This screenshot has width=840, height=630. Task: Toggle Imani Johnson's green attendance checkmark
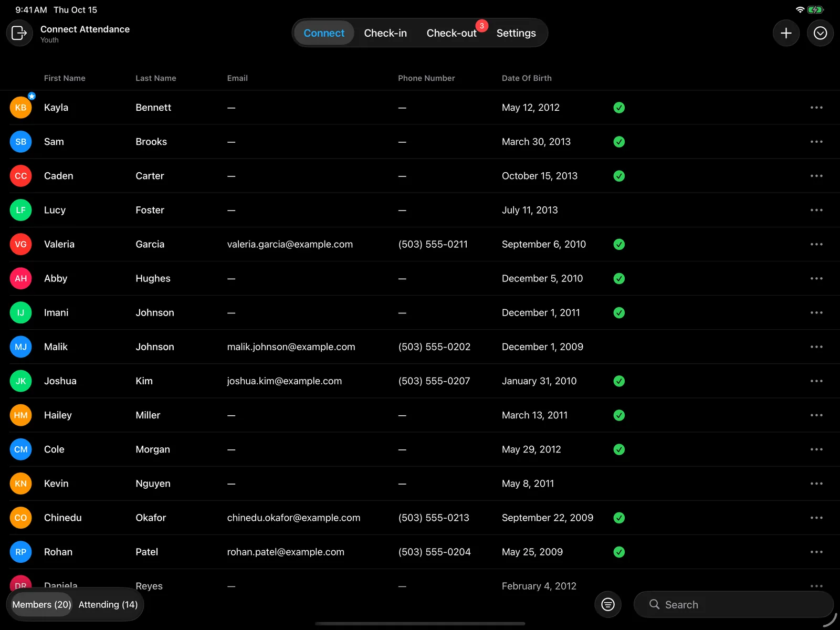tap(619, 312)
